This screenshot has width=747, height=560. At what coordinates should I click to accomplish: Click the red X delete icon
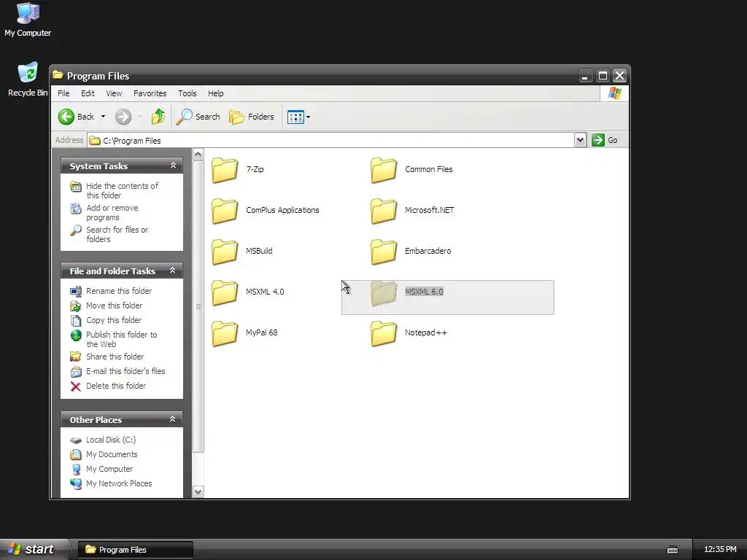[76, 386]
